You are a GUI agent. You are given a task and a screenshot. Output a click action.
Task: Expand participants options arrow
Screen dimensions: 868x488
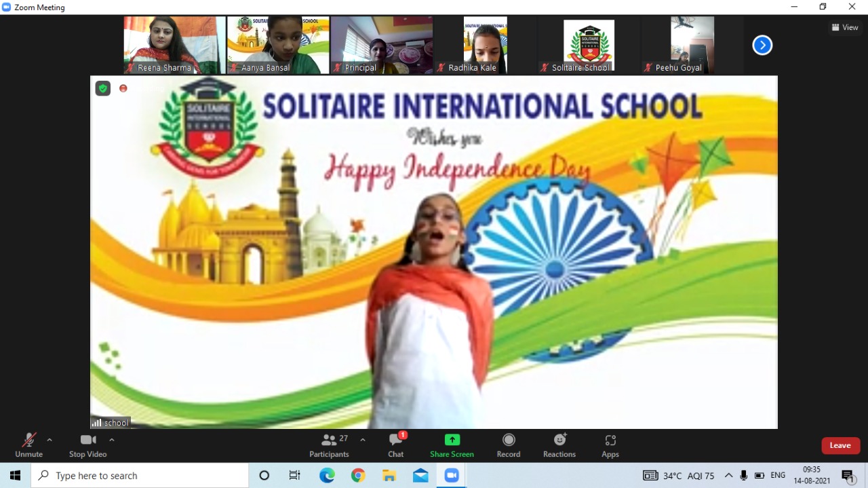click(363, 440)
